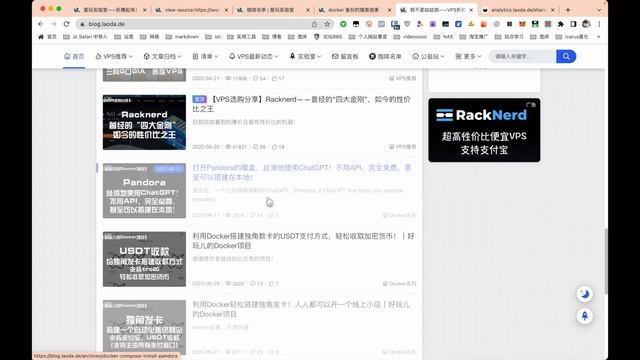This screenshot has width=640, height=360.
Task: Expand 更多 dropdown menu
Action: 468,56
